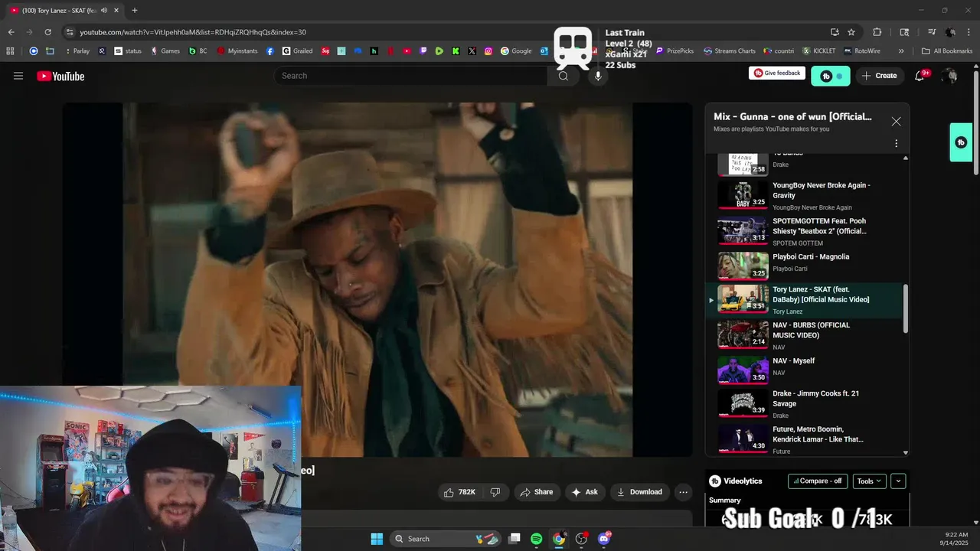Close the Mix playlist panel
This screenshot has width=980, height=551.
[x=896, y=122]
